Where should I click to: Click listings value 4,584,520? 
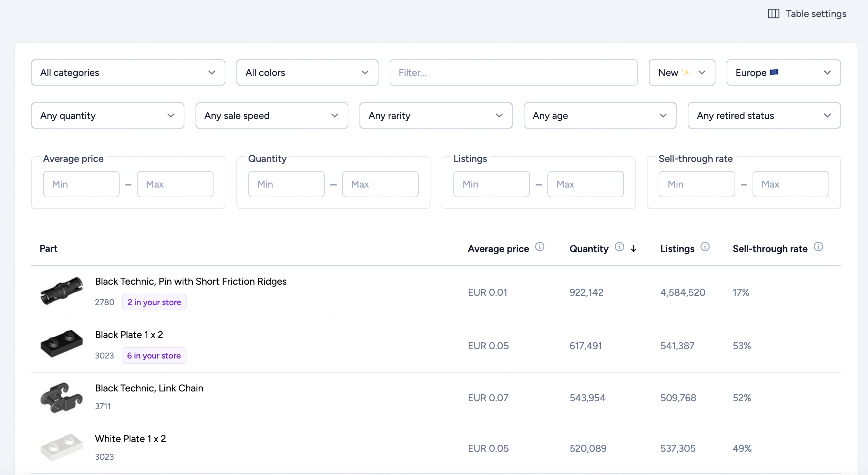[x=683, y=292]
